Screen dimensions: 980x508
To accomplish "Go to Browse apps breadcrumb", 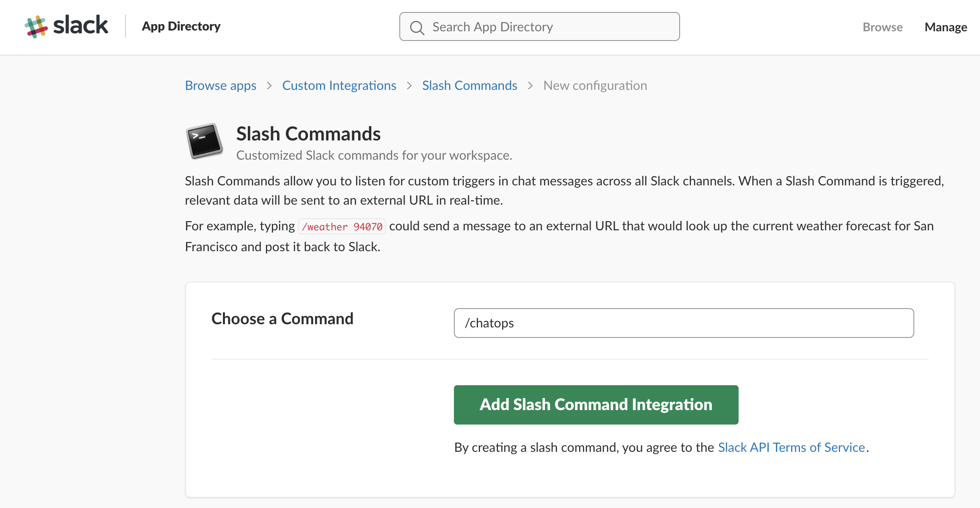I will [221, 85].
